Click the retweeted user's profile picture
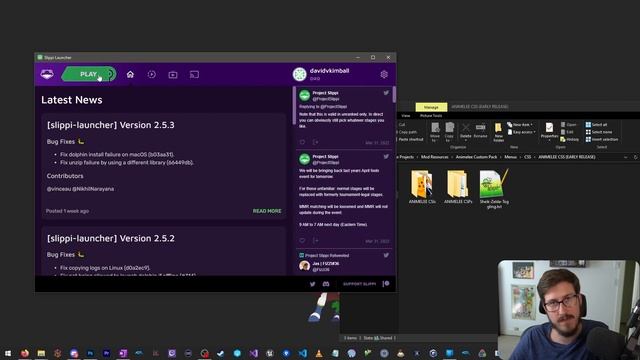This screenshot has height=360, width=640. (x=304, y=266)
